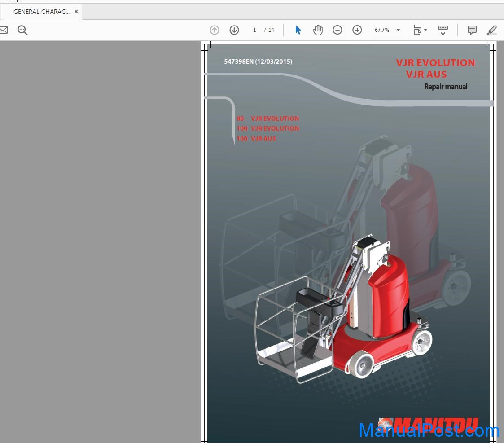Zoom in with plus button
The height and width of the screenshot is (443, 504).
point(357,30)
